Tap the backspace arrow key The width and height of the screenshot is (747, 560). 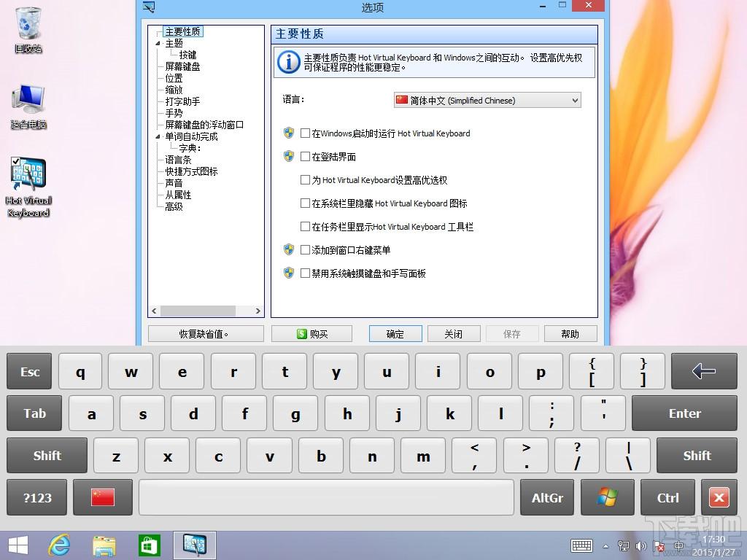[x=704, y=371]
